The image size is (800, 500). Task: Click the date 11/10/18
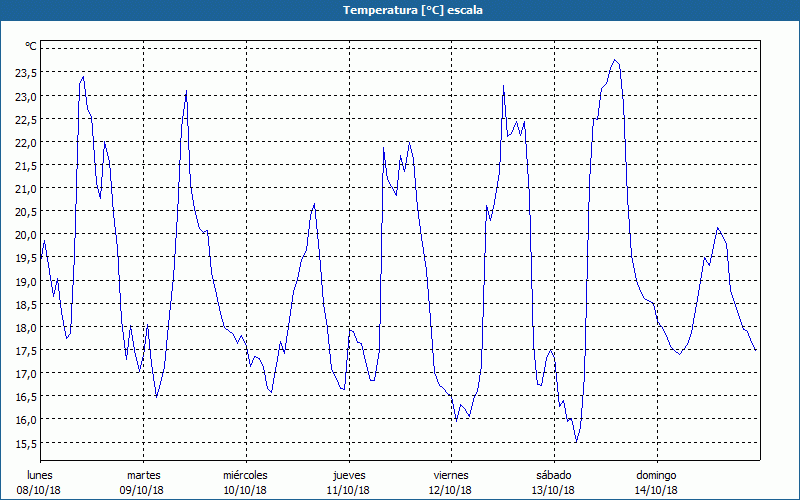348,490
